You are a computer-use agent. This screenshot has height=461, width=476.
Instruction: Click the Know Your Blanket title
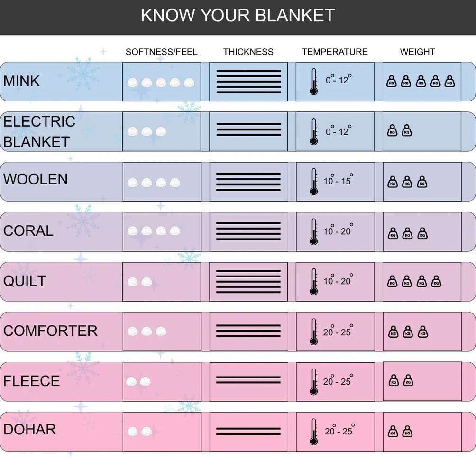click(x=238, y=16)
